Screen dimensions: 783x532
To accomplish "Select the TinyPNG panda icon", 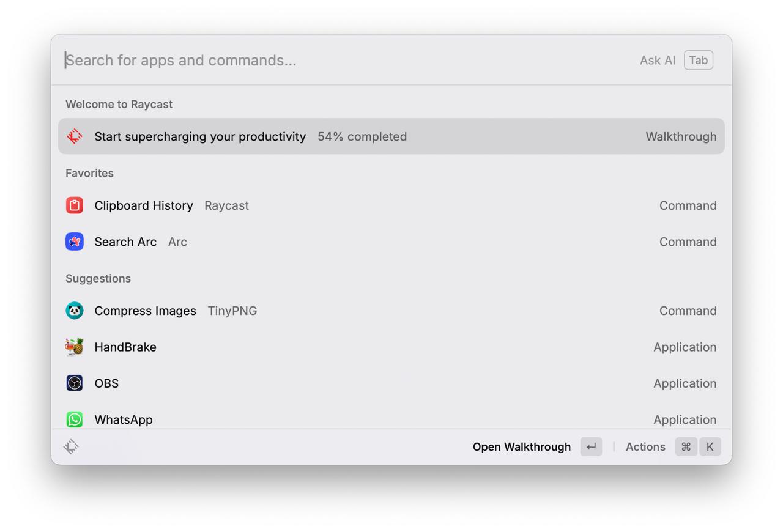I will tap(75, 311).
